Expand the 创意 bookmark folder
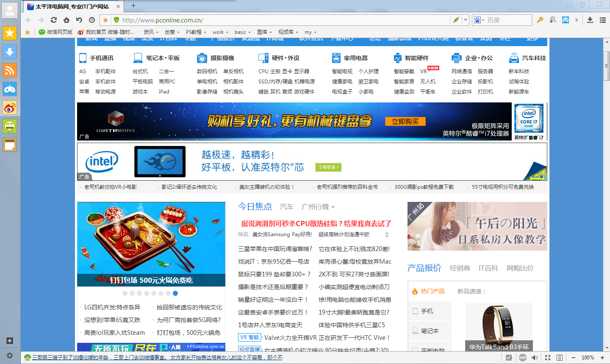 tap(172, 32)
